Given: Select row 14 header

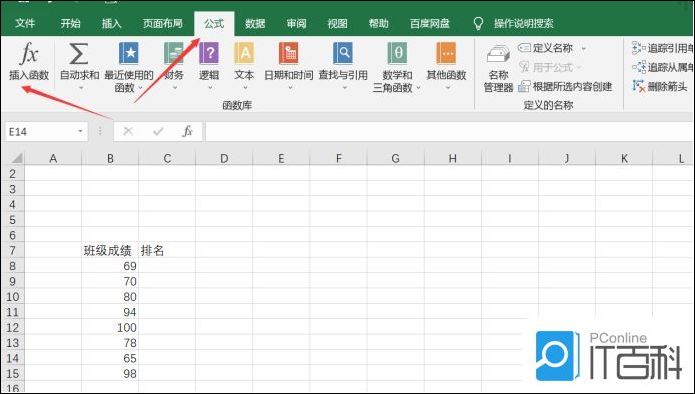Looking at the screenshot, I should pos(12,358).
